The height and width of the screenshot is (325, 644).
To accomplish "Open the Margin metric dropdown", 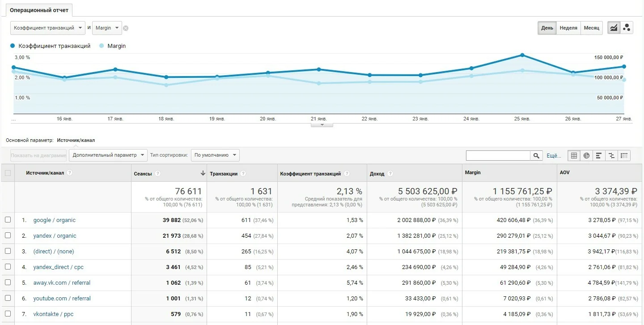I will coord(107,28).
